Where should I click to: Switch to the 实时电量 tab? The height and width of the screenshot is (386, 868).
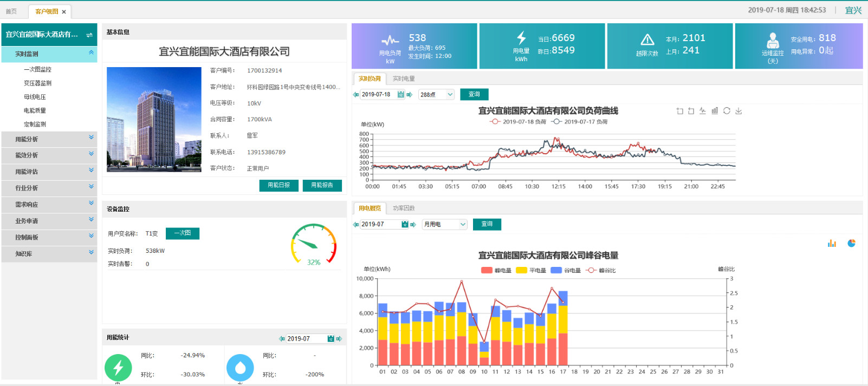[404, 78]
